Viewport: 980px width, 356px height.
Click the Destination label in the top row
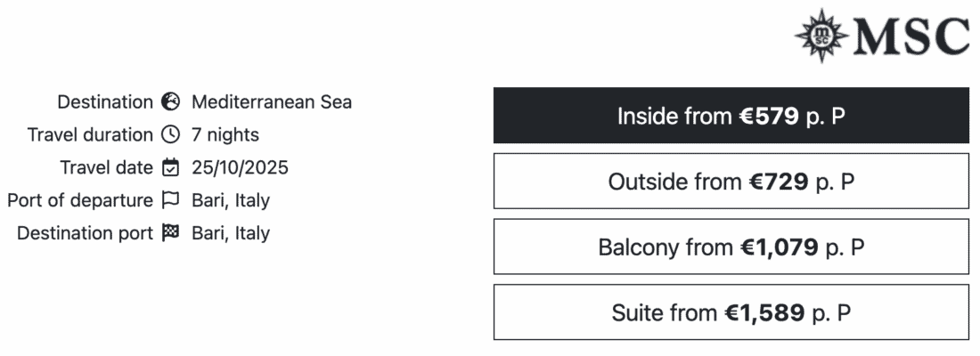click(x=105, y=102)
